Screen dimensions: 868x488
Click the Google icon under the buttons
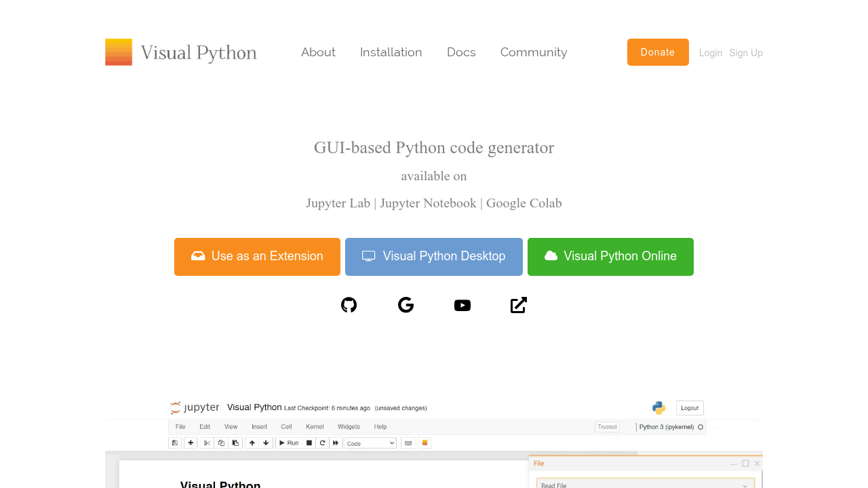(406, 305)
